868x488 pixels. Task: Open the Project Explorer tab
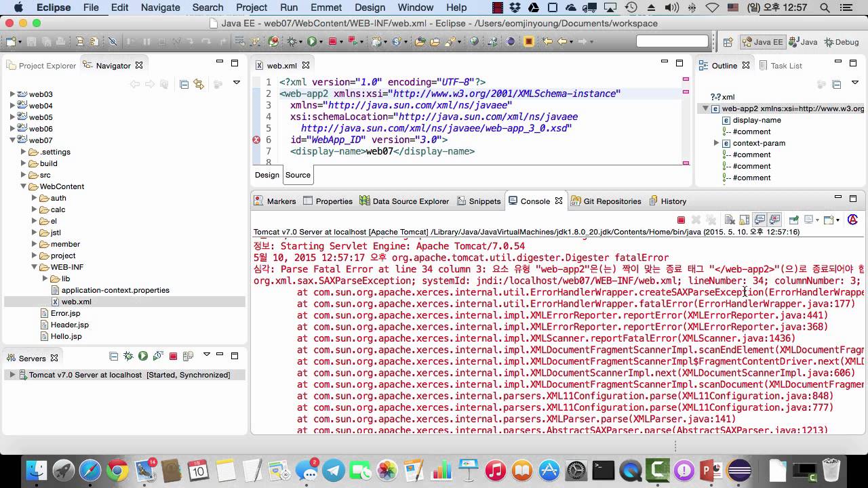pyautogui.click(x=41, y=66)
